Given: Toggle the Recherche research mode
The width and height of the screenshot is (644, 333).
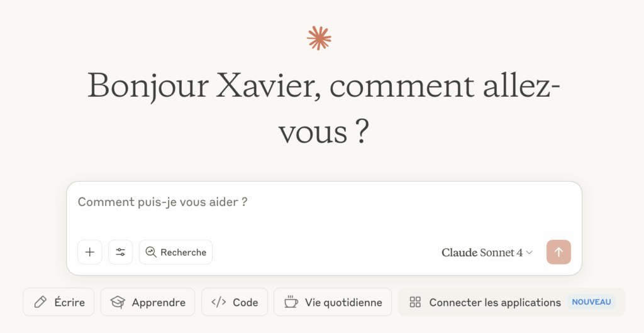Looking at the screenshot, I should pos(176,252).
